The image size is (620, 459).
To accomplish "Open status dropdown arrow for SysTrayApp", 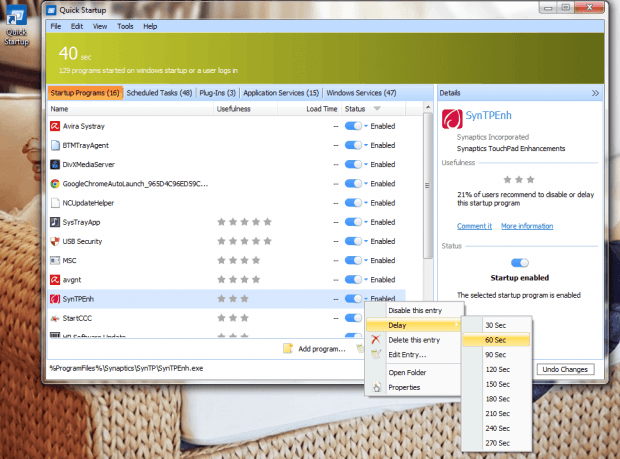I will 366,222.
